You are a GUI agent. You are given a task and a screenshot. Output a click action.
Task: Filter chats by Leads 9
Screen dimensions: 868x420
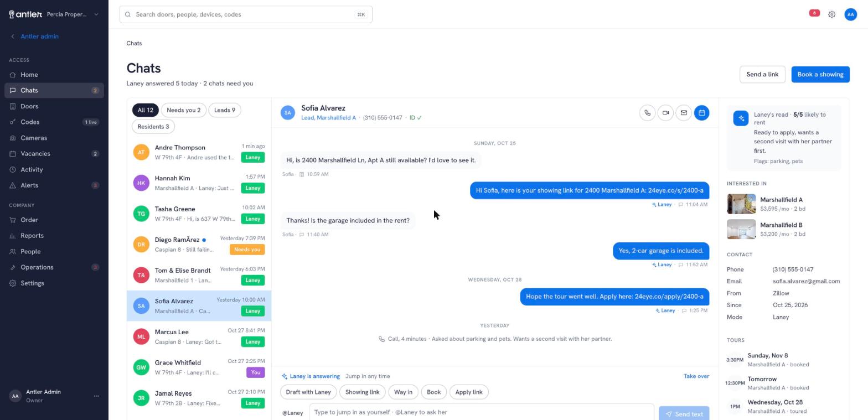point(224,110)
